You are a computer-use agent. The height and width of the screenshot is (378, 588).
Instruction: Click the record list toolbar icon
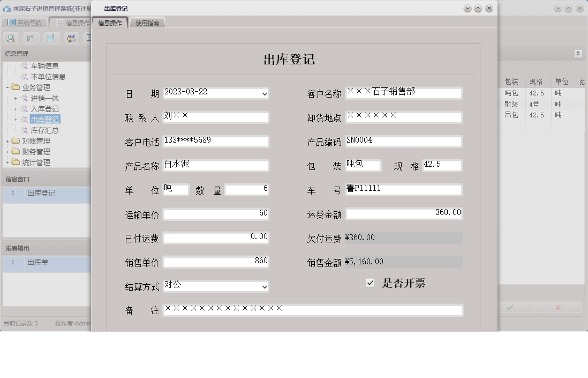click(31, 38)
